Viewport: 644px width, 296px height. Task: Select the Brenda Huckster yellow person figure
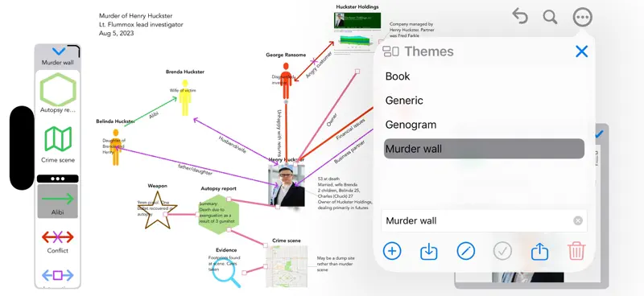[x=185, y=97]
